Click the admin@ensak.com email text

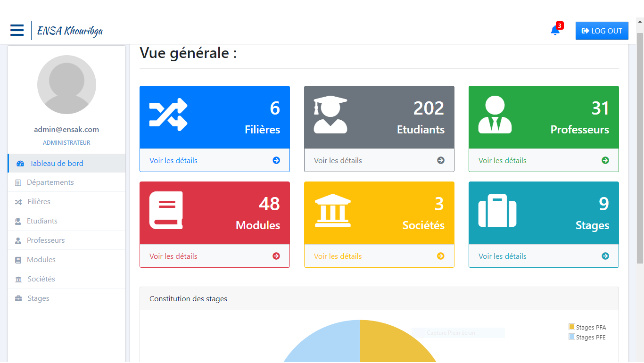66,130
